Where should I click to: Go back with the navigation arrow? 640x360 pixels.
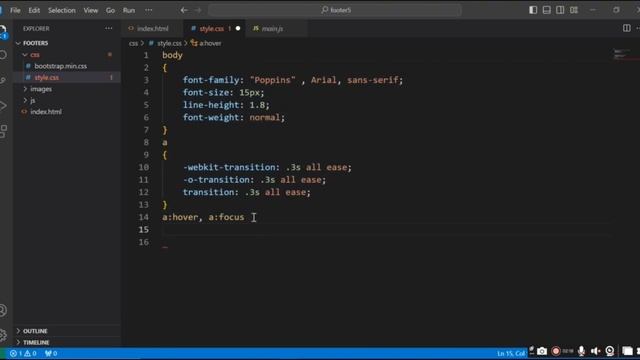click(184, 10)
